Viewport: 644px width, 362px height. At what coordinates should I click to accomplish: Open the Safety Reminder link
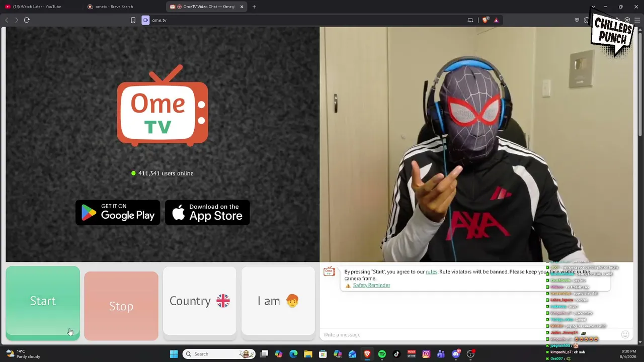click(371, 285)
